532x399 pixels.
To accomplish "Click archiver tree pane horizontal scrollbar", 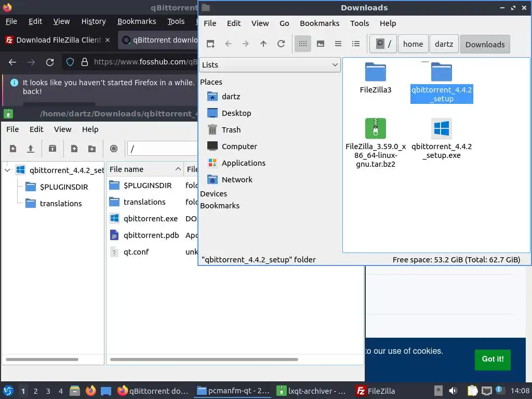I will click(42, 360).
